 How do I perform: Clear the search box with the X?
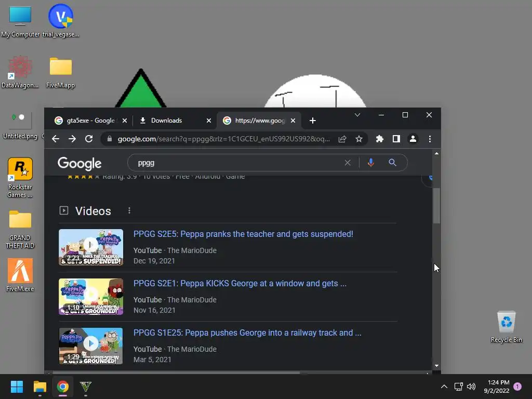pos(348,163)
